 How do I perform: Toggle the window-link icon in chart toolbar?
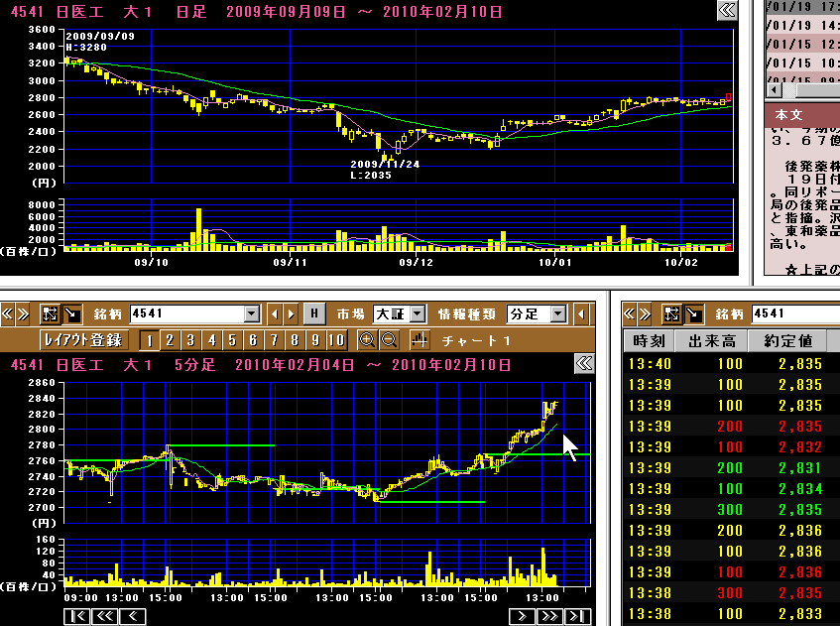pyautogui.click(x=50, y=314)
